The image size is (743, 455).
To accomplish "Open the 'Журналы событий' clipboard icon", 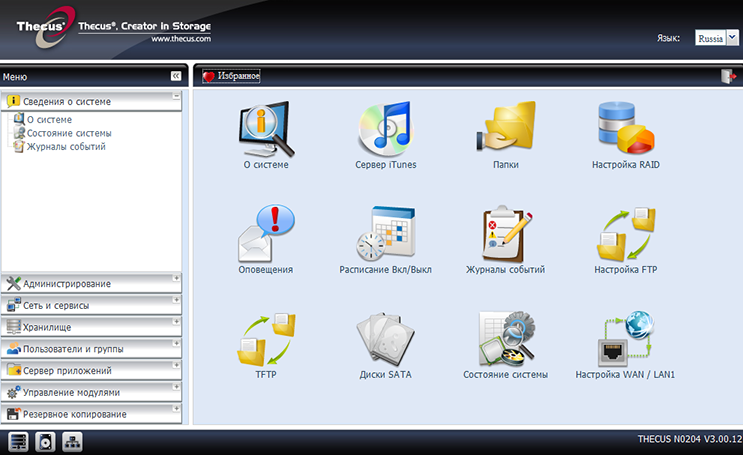I will 506,233.
